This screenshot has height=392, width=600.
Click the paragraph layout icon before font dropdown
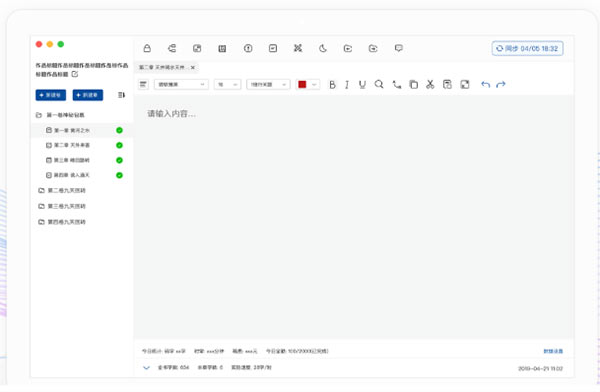pos(143,84)
